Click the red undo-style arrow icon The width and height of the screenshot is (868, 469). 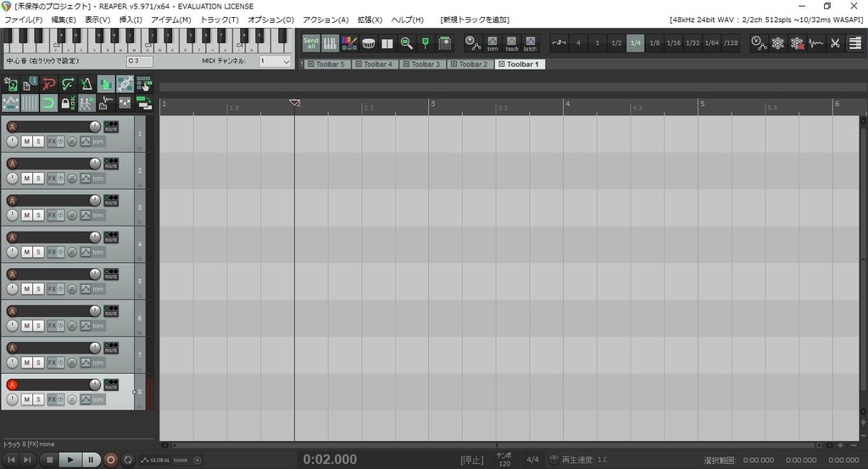(x=48, y=84)
